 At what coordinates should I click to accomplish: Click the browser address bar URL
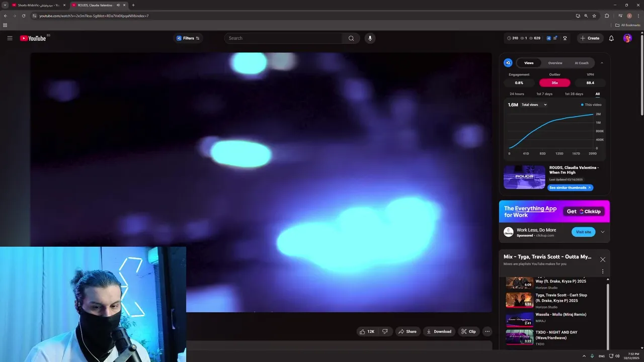94,16
